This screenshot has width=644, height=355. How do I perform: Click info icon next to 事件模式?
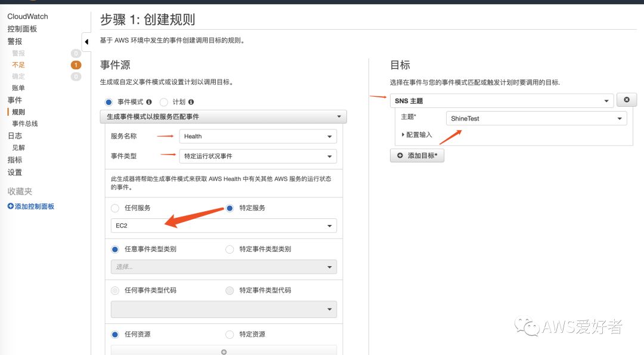point(149,102)
